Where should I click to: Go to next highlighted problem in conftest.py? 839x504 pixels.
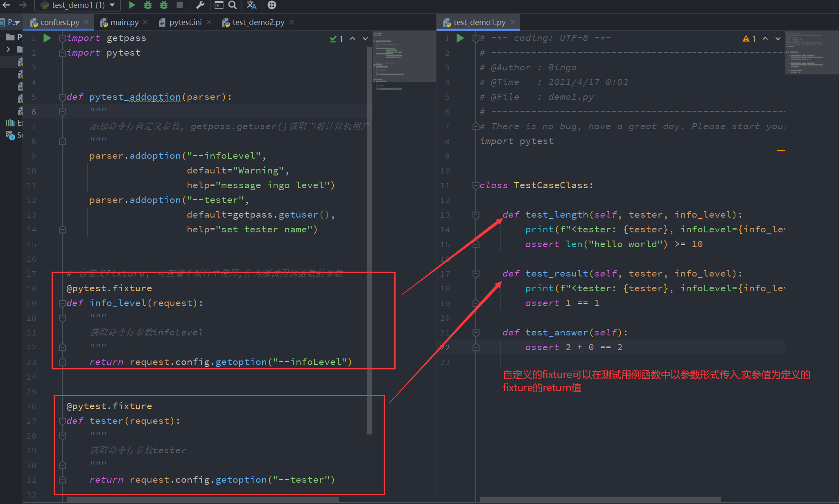365,38
